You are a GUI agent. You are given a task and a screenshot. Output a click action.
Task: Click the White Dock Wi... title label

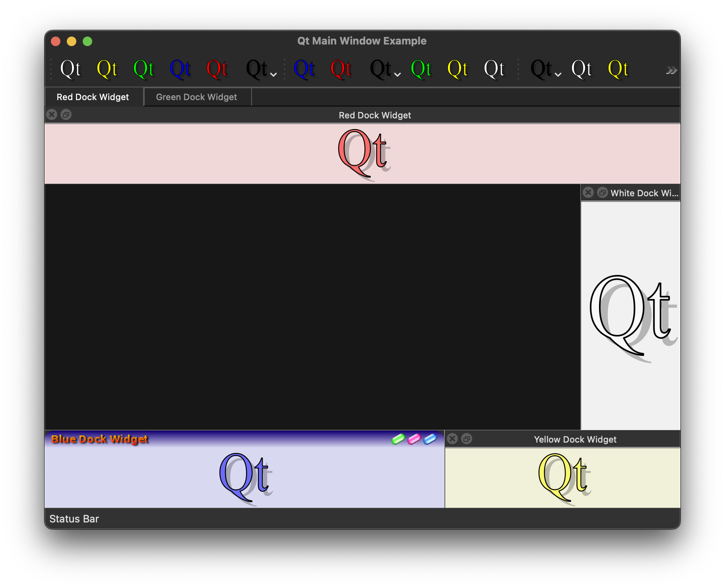(x=644, y=193)
